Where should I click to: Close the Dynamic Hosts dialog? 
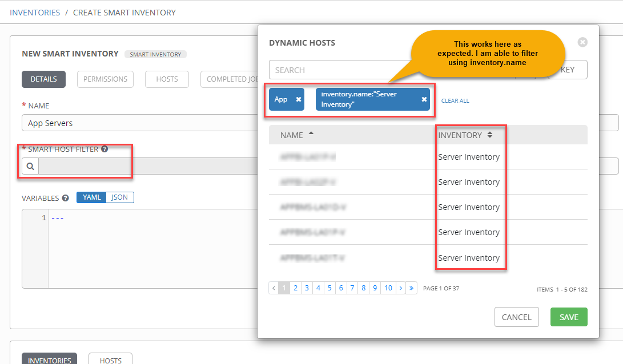(582, 42)
